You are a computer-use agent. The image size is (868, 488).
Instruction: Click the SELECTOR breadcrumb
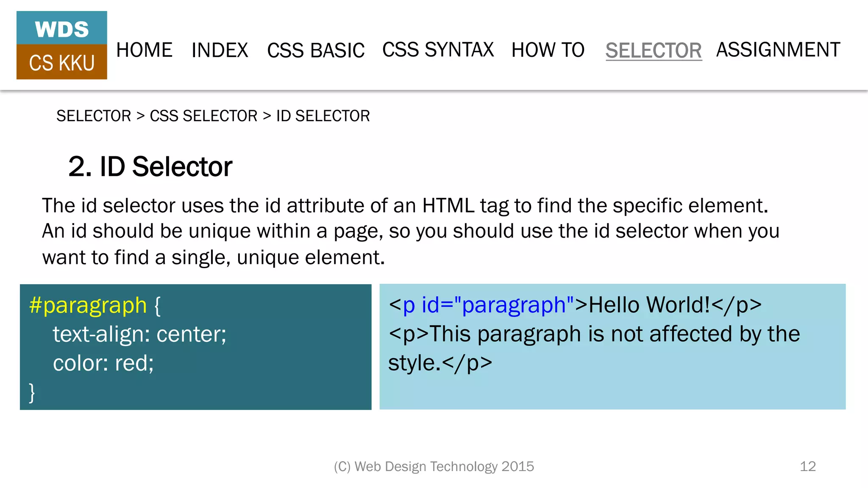click(x=94, y=116)
